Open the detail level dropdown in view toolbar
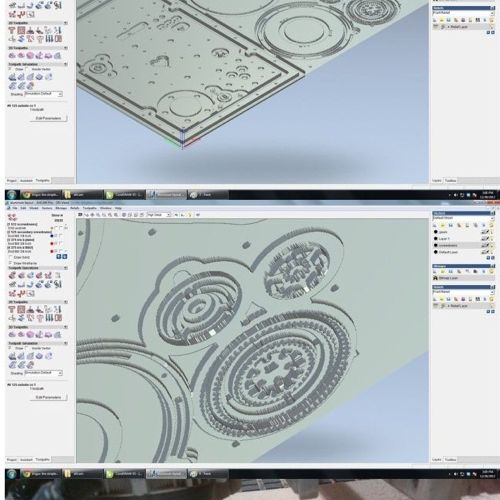500x500 pixels. click(x=159, y=215)
